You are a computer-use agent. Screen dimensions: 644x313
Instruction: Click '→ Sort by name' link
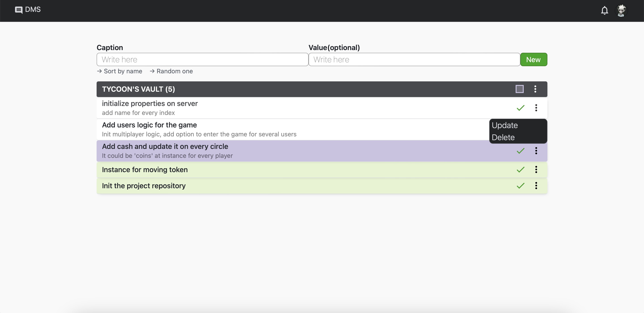(119, 71)
